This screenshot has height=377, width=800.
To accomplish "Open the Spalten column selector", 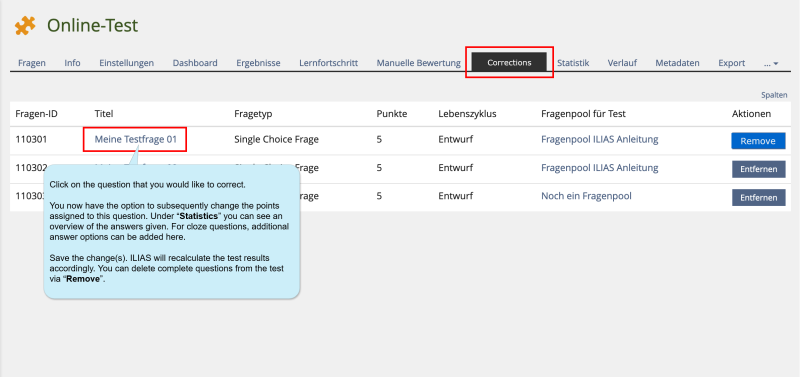I will [x=774, y=95].
